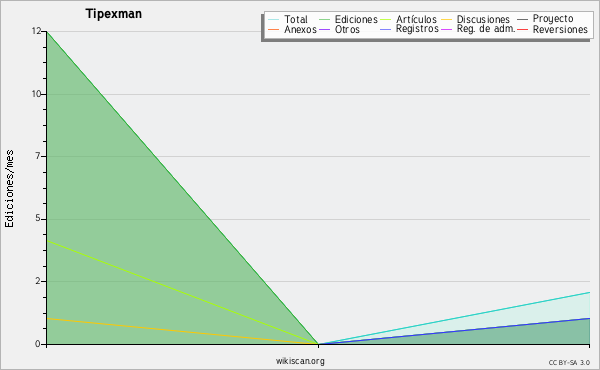
Task: Click the Anexos legend color line
Action: pos(274,29)
